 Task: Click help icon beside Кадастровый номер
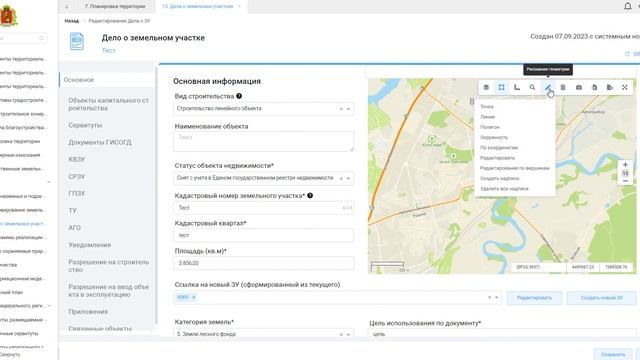310,196
